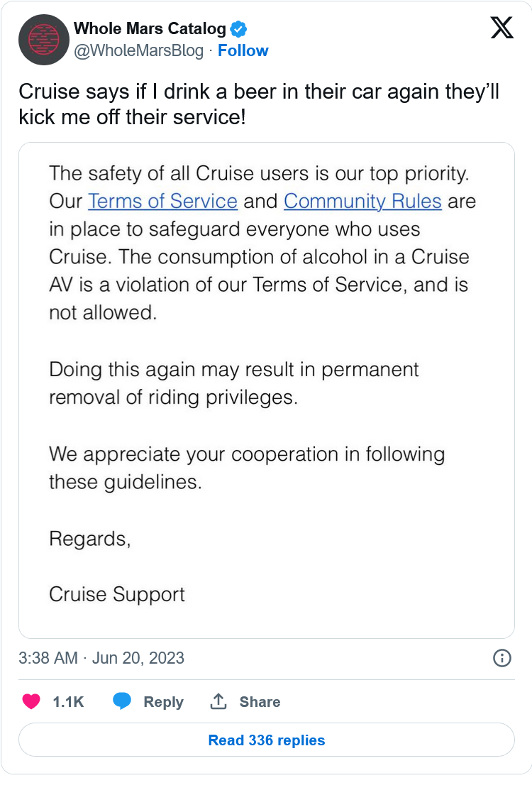This screenshot has height=795, width=532.
Task: Click the 'Doing this again' paragraph in image
Action: tap(233, 383)
